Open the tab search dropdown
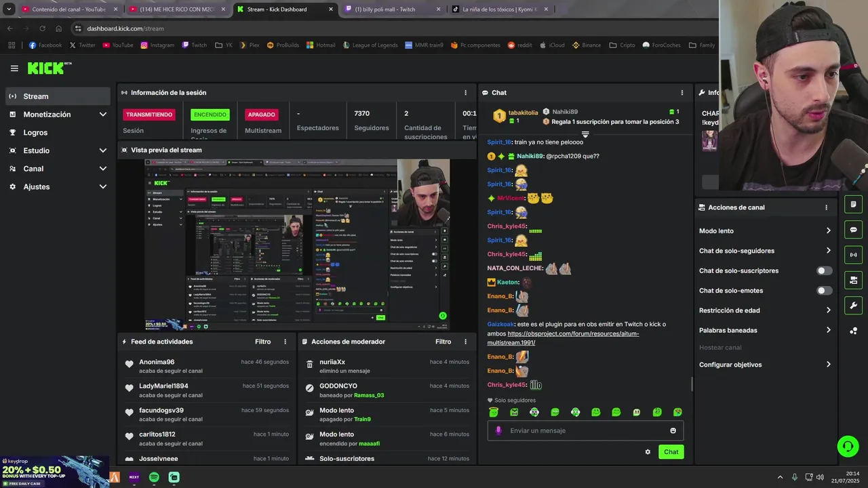 click(9, 9)
